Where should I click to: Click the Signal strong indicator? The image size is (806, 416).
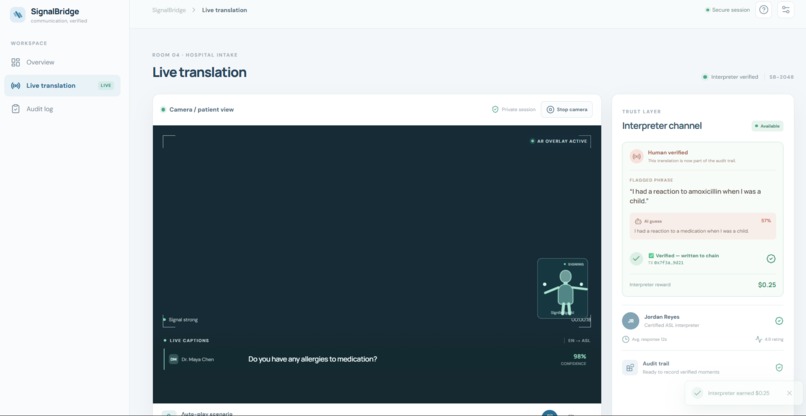click(x=180, y=320)
